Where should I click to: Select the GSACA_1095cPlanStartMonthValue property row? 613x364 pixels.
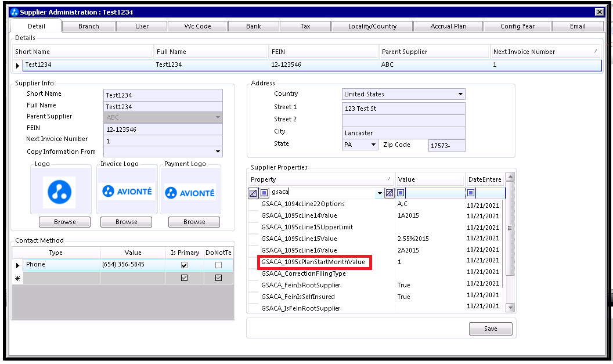(314, 262)
